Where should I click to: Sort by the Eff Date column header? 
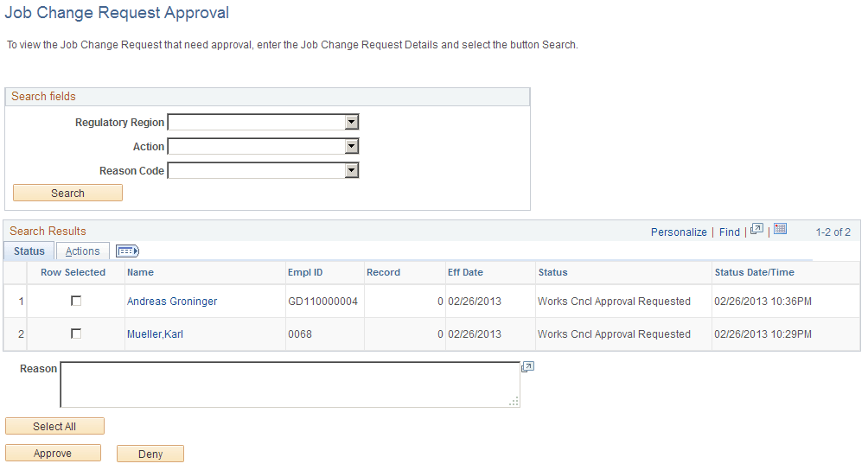(465, 272)
